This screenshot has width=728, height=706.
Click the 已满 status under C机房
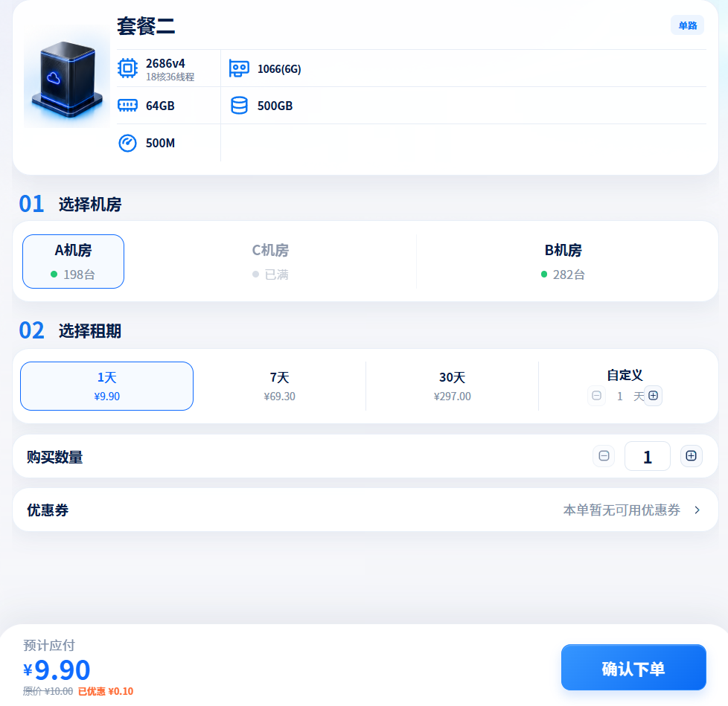tap(276, 275)
